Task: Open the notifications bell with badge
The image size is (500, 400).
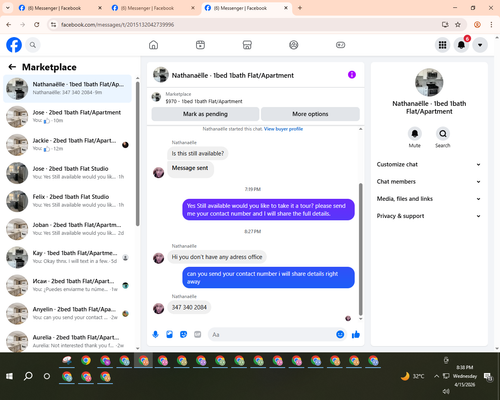Action: point(461,45)
